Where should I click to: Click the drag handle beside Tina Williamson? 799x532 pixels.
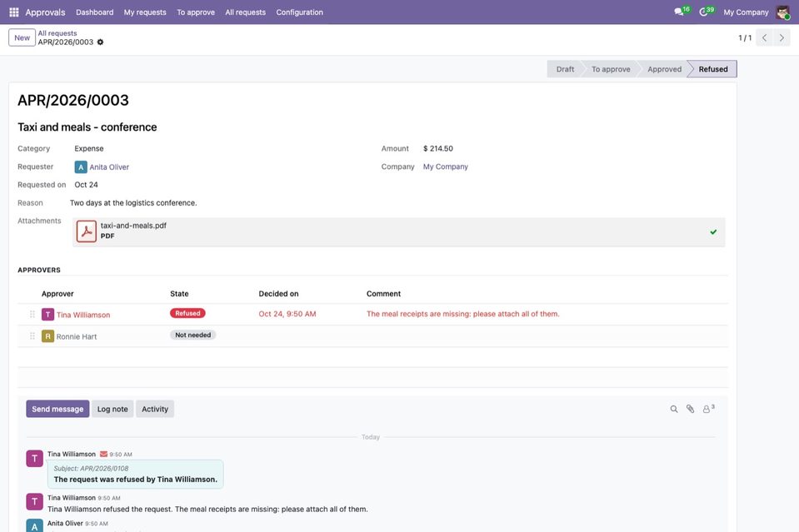tap(32, 314)
